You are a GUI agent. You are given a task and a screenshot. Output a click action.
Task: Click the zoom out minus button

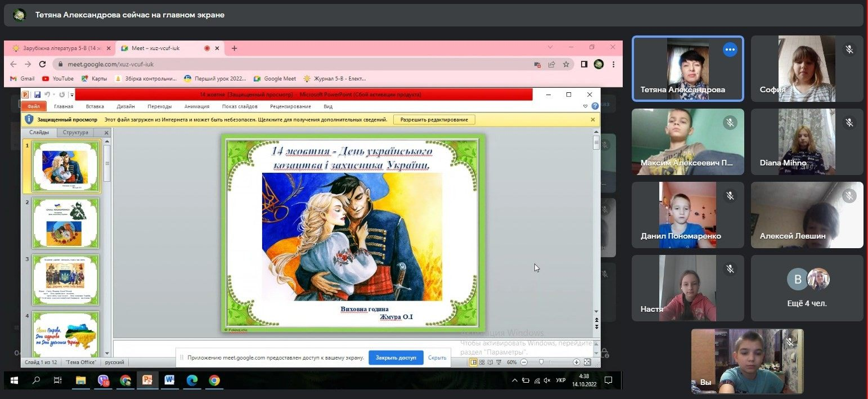point(524,362)
